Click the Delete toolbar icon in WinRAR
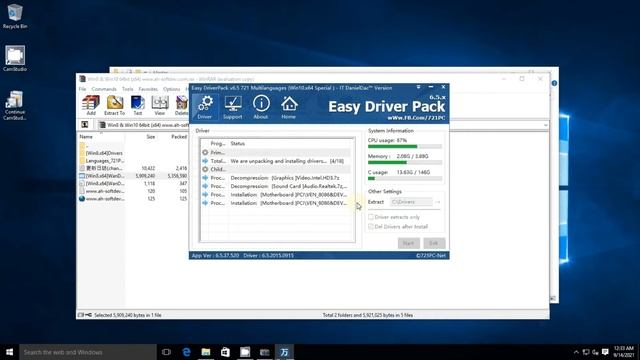Viewport: 640px width, 360px height. click(x=181, y=106)
